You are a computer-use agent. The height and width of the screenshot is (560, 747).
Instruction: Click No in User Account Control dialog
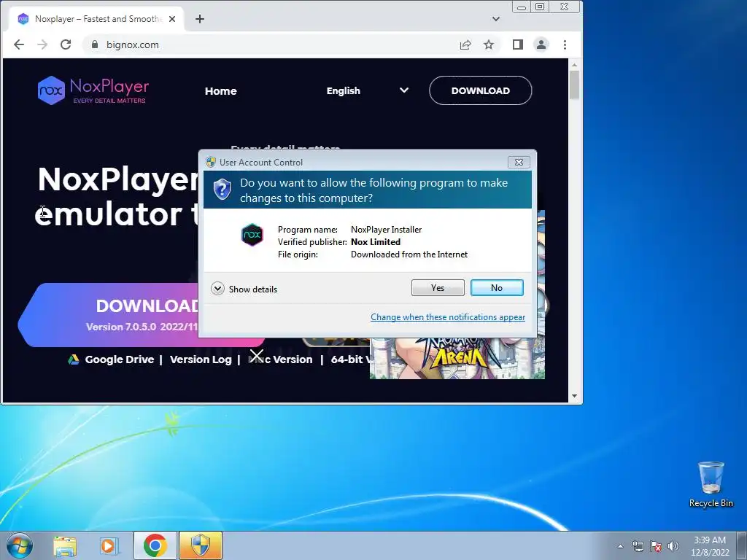497,287
